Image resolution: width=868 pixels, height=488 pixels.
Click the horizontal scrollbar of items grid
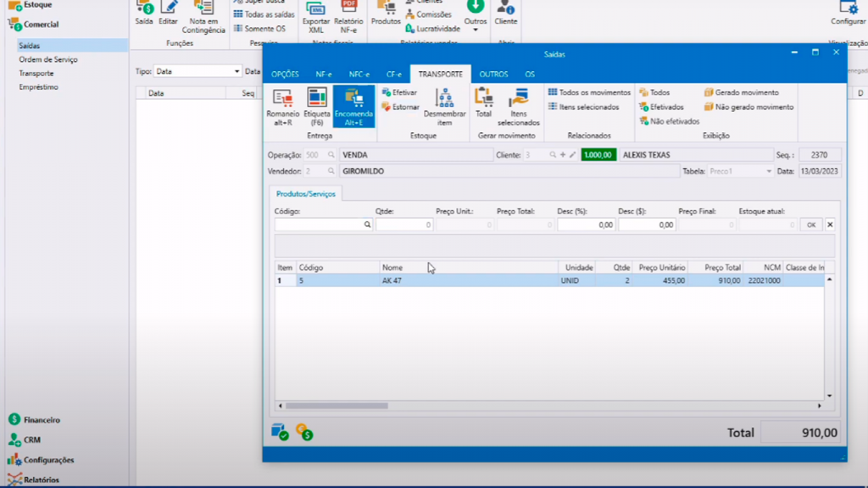339,406
